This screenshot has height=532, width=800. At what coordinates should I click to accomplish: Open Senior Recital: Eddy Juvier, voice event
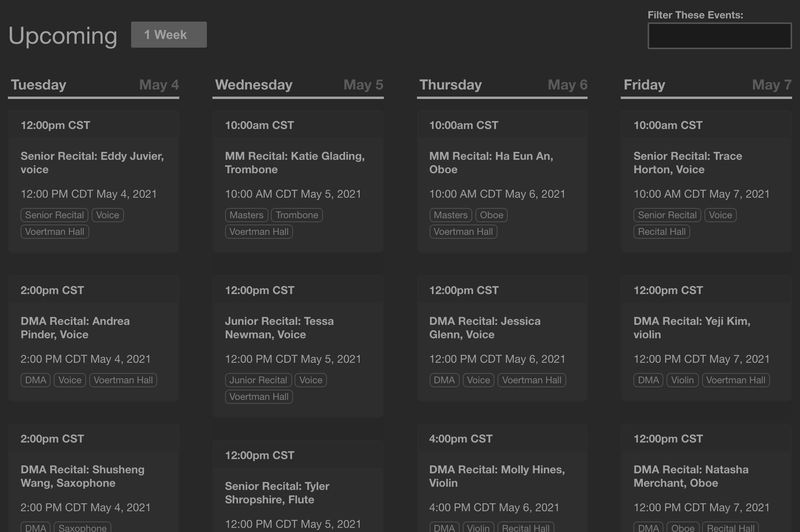92,163
